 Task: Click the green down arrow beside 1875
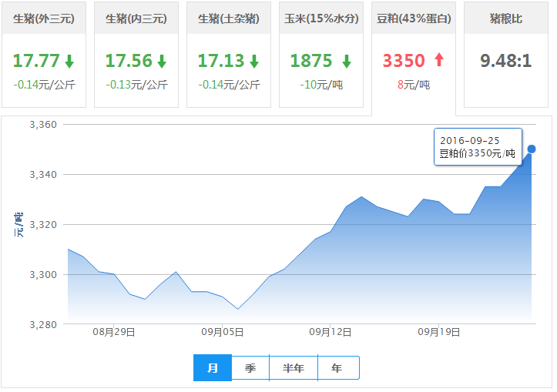click(x=347, y=61)
